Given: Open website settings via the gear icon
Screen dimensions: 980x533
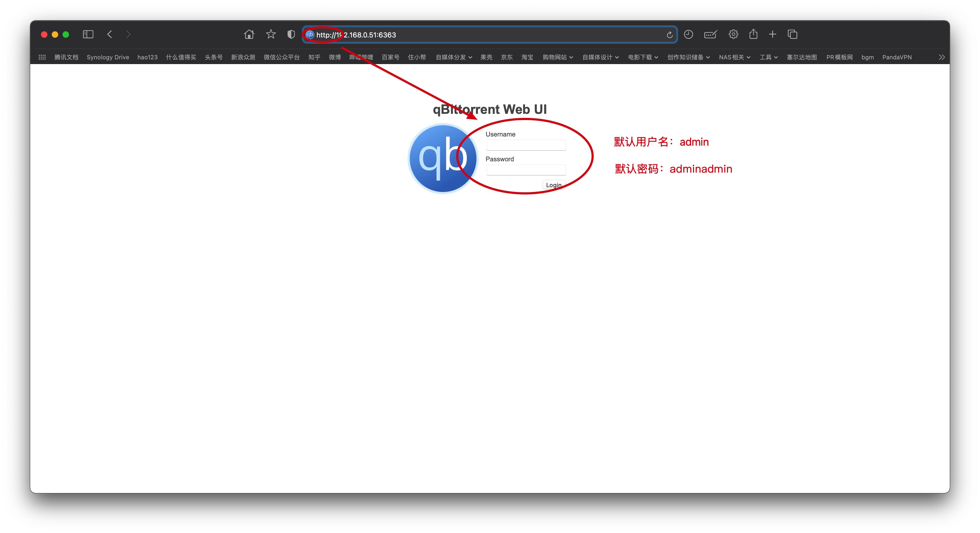Looking at the screenshot, I should 733,34.
